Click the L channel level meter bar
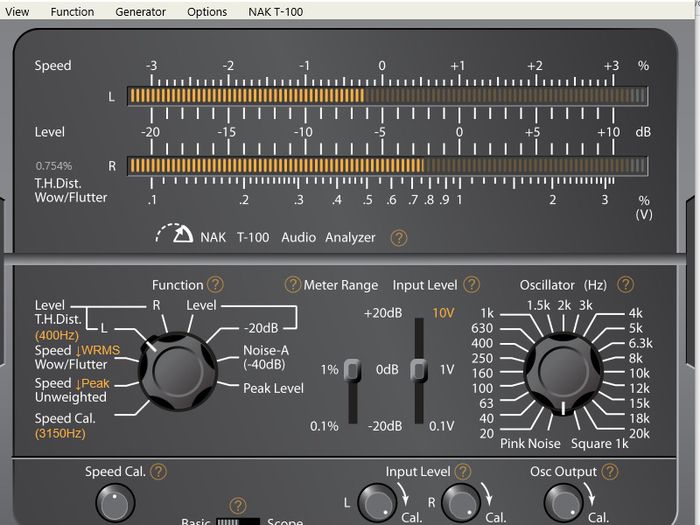The width and height of the screenshot is (700, 525). click(388, 96)
